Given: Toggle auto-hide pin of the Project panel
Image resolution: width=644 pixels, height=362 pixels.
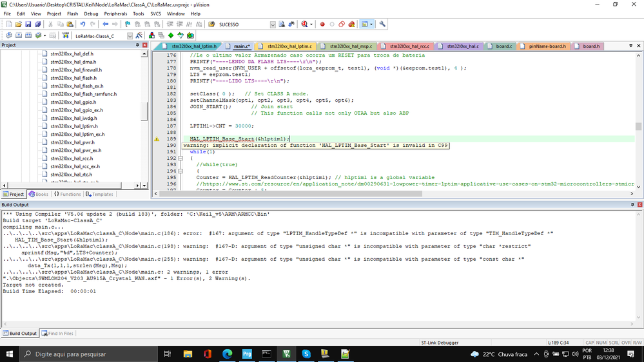Looking at the screenshot, I should [x=137, y=45].
